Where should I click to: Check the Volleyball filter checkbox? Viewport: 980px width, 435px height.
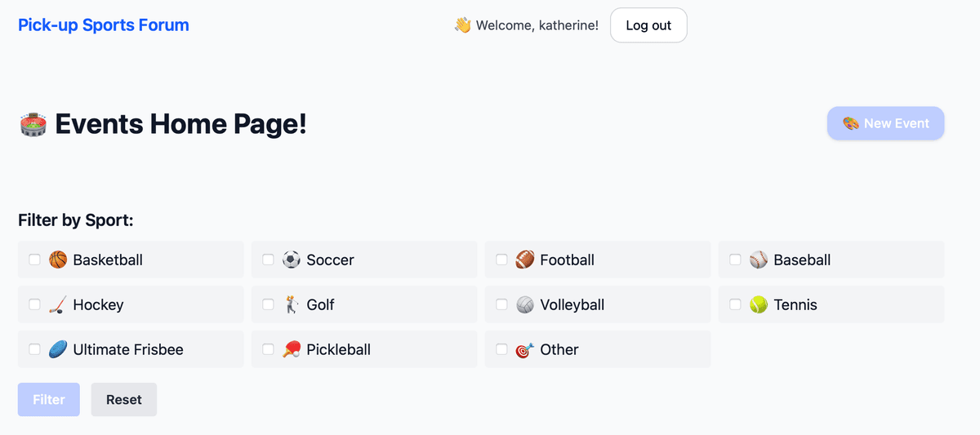pos(501,304)
